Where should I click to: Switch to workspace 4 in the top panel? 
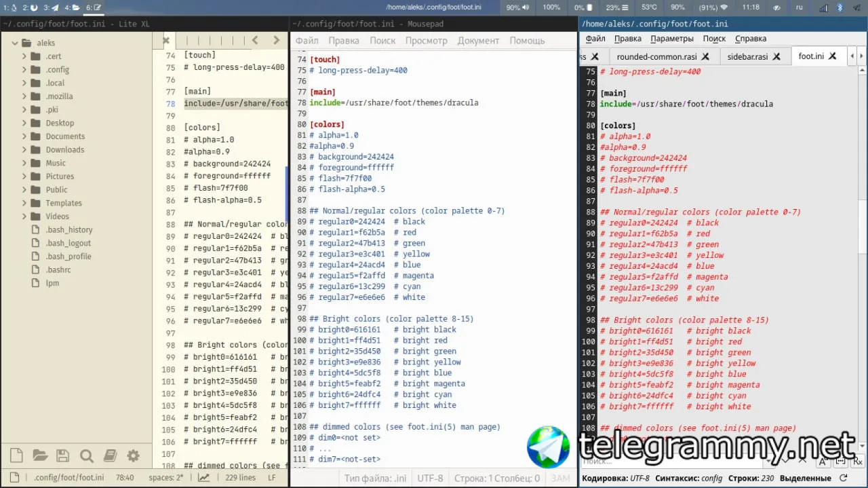click(71, 7)
